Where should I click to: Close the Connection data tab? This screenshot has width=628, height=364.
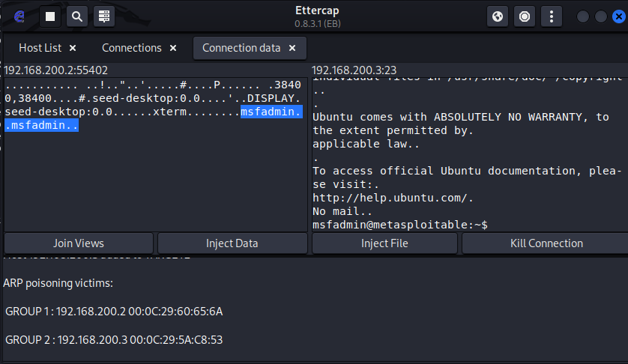(292, 48)
